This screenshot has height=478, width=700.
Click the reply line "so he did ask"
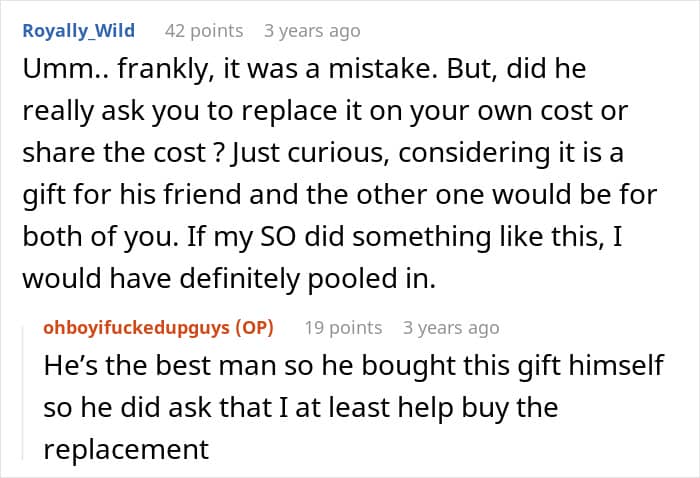click(x=301, y=408)
